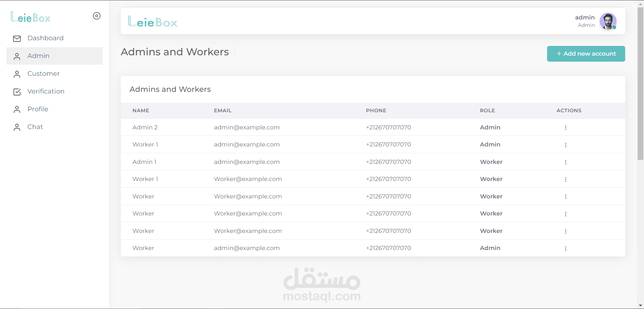This screenshot has width=644, height=309.
Task: Open the Profile page
Action: click(54, 109)
